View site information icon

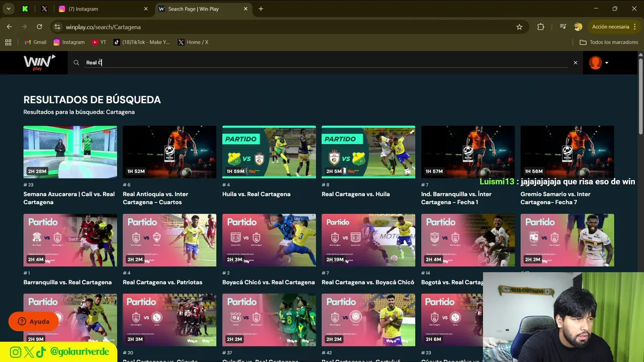click(57, 27)
